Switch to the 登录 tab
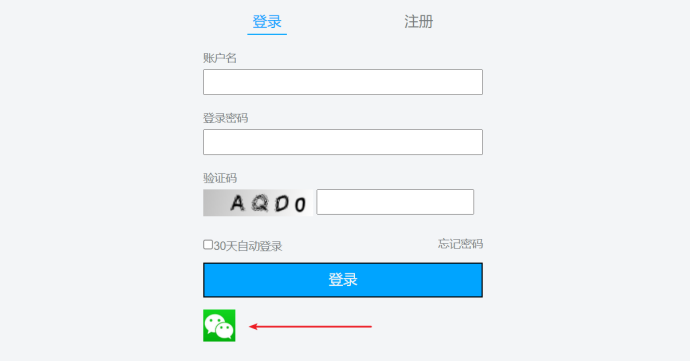690x362 pixels. 267,22
